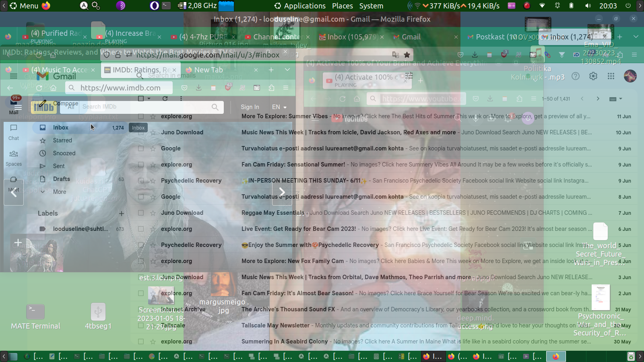Open the uBlock shield in Gmail window toolbar
The width and height of the screenshot is (644, 362).
504,55
